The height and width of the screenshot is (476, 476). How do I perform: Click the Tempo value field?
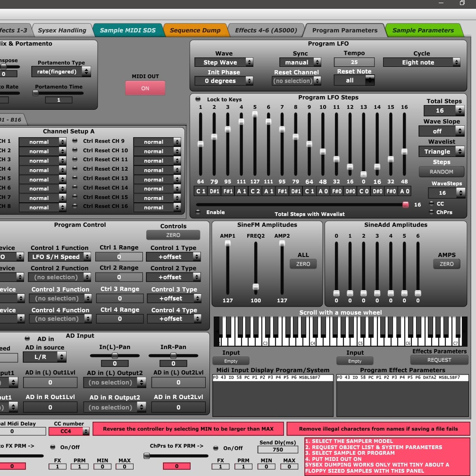(x=354, y=62)
